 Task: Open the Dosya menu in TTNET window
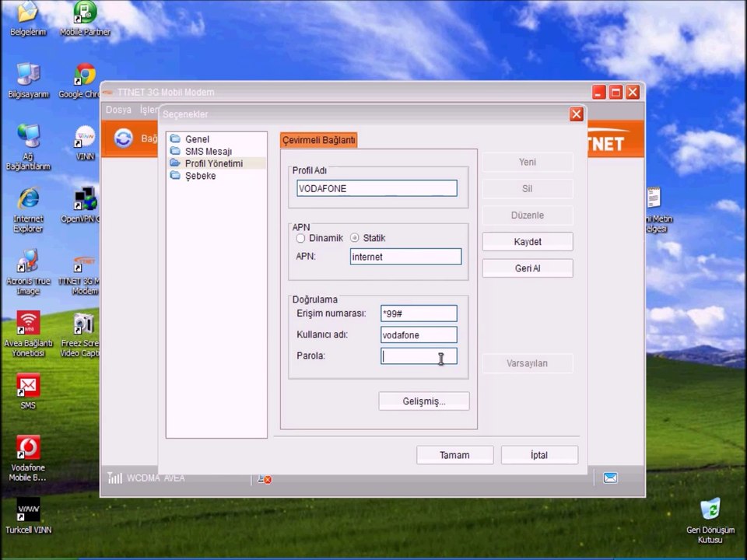(118, 110)
